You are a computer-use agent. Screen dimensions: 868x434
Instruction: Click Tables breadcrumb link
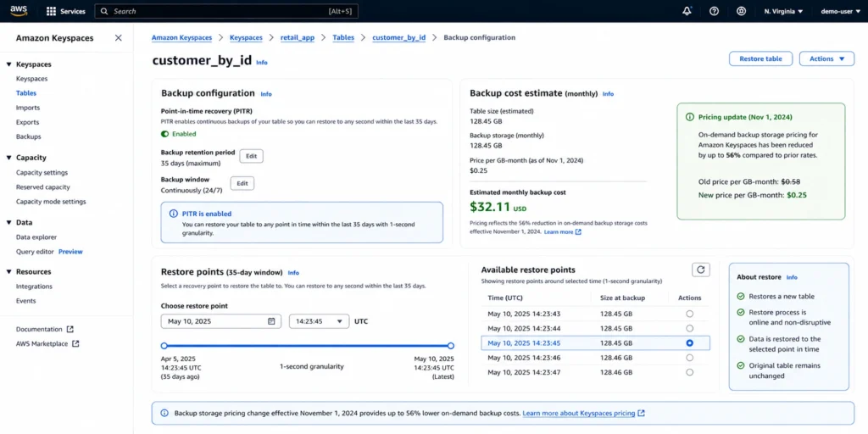click(x=343, y=37)
